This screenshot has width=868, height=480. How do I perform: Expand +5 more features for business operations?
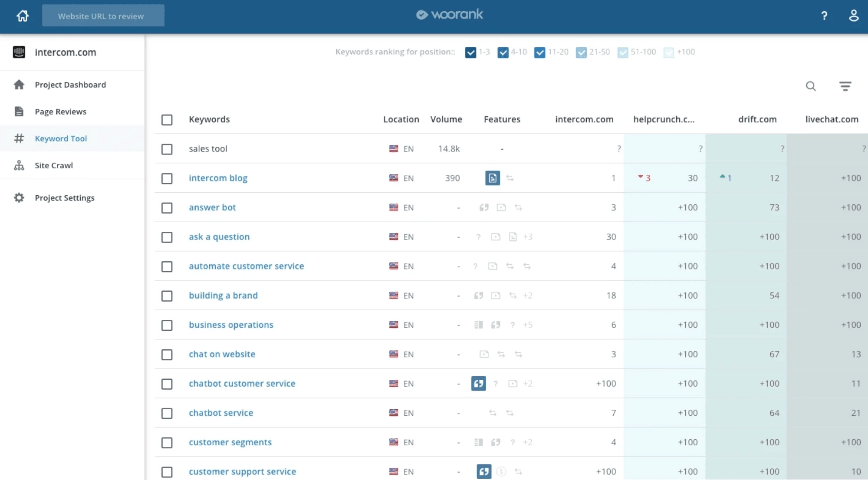tap(528, 325)
